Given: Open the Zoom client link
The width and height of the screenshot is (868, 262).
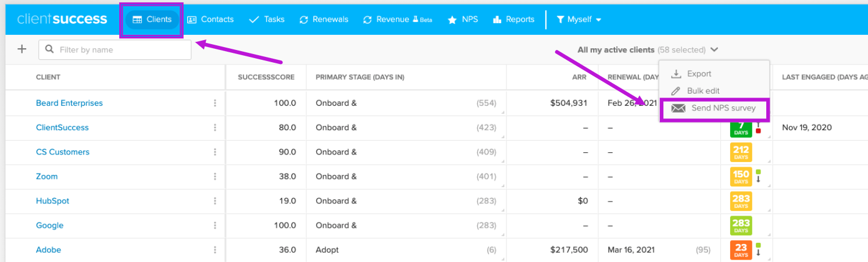Looking at the screenshot, I should (47, 176).
